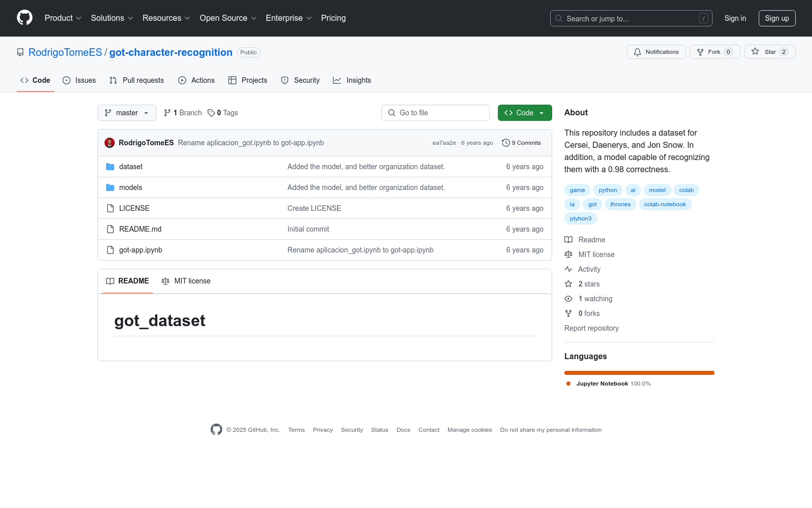Open the Insights tab
Viewport: 812px width, 508px height.
pos(352,80)
